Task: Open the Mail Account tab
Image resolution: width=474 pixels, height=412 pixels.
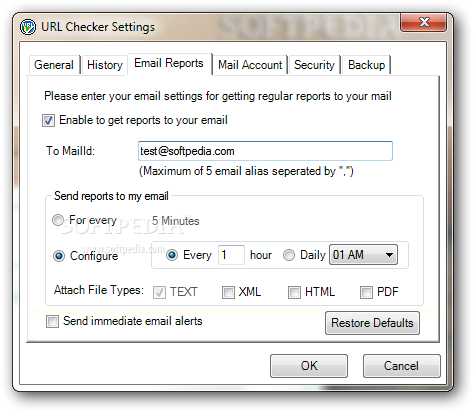Action: (250, 65)
